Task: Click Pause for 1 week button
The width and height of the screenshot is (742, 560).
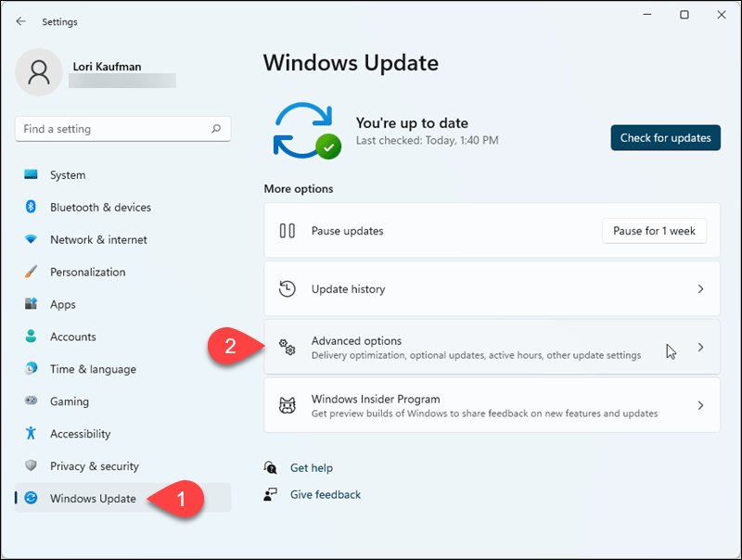Action: pyautogui.click(x=654, y=231)
